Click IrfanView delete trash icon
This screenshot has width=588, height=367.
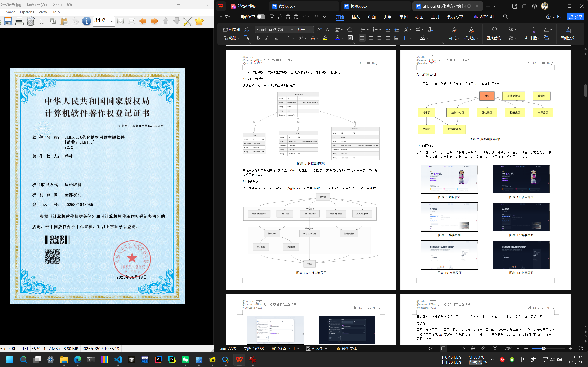tap(31, 21)
